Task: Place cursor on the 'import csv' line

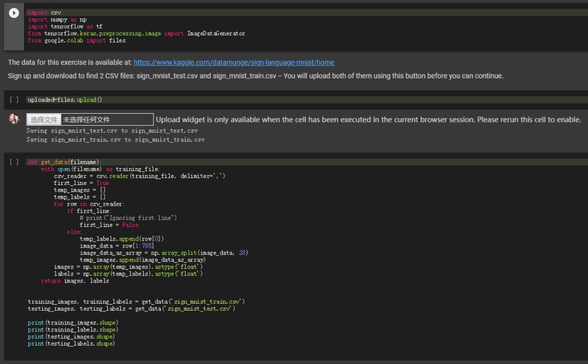Action: point(45,13)
